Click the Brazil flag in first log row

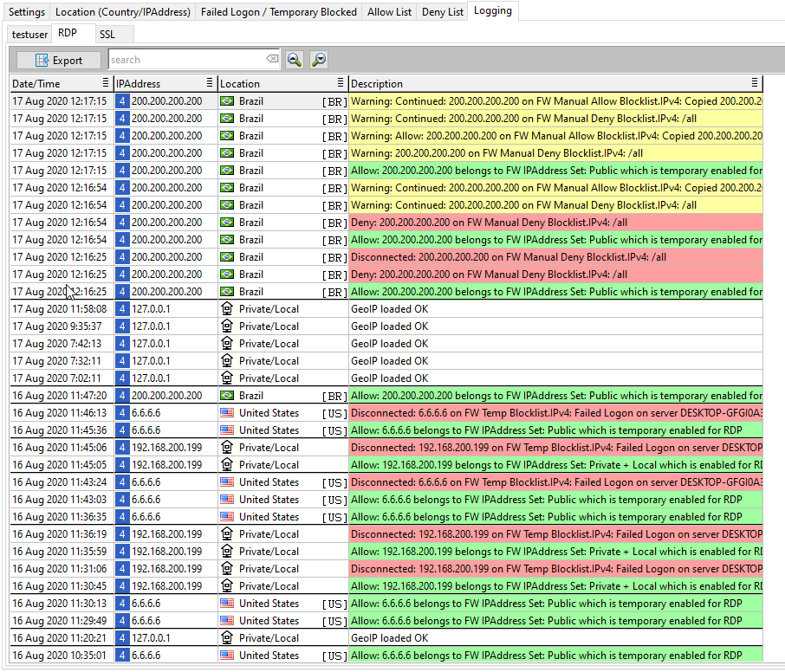(227, 101)
